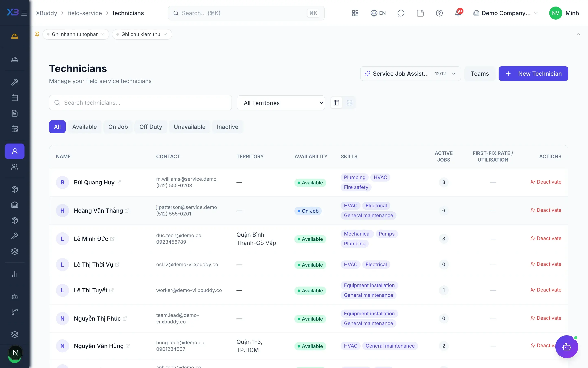
Task: Expand the Ghi nhanh tu topbar chip
Action: [76, 34]
